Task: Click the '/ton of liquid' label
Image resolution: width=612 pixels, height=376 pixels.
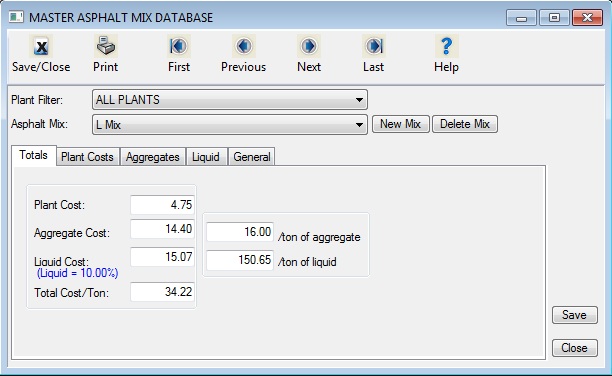Action: pos(307,262)
